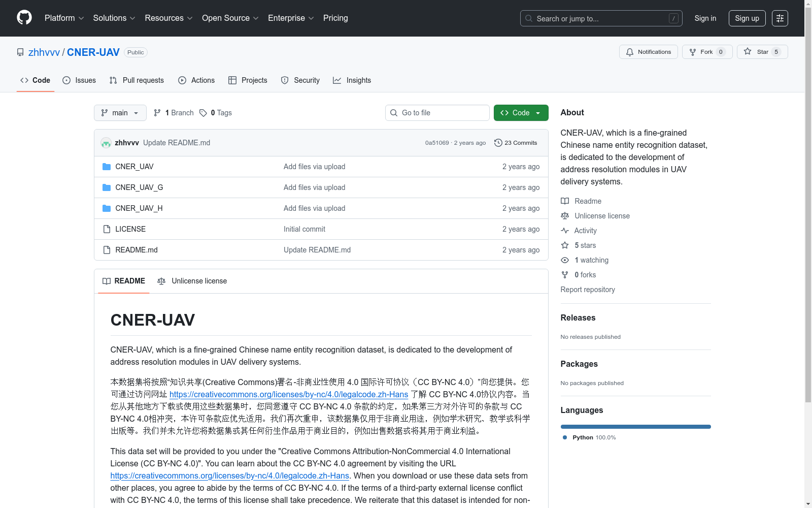This screenshot has height=508, width=812.
Task: Click the license scales icon in About
Action: pyautogui.click(x=565, y=216)
